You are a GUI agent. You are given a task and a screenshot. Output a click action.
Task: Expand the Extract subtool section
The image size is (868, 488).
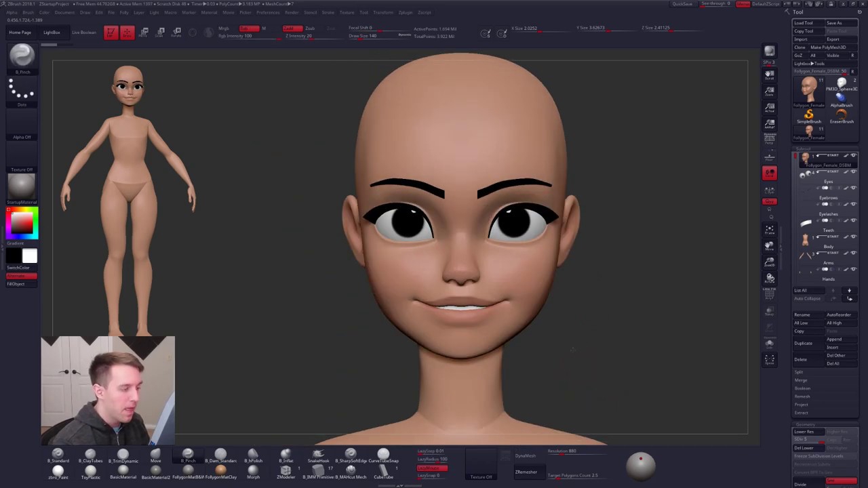click(802, 413)
